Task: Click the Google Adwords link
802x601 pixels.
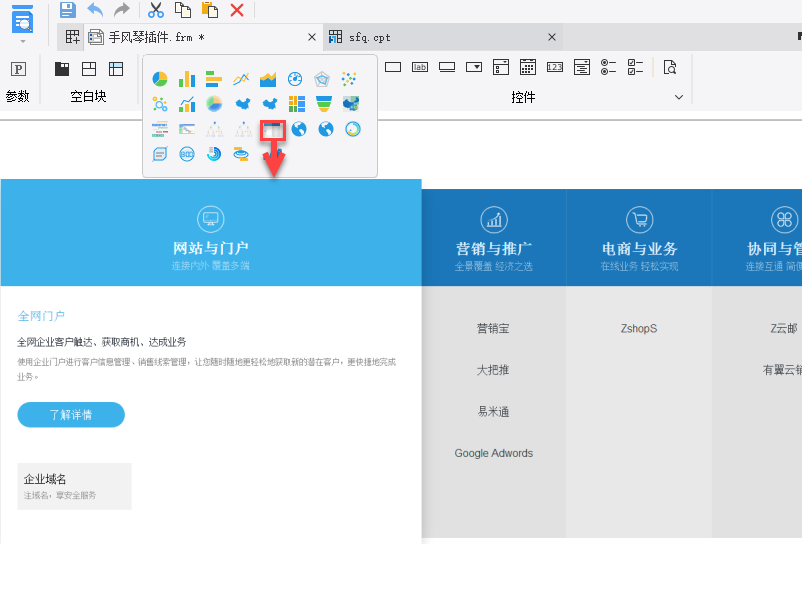Action: tap(494, 453)
